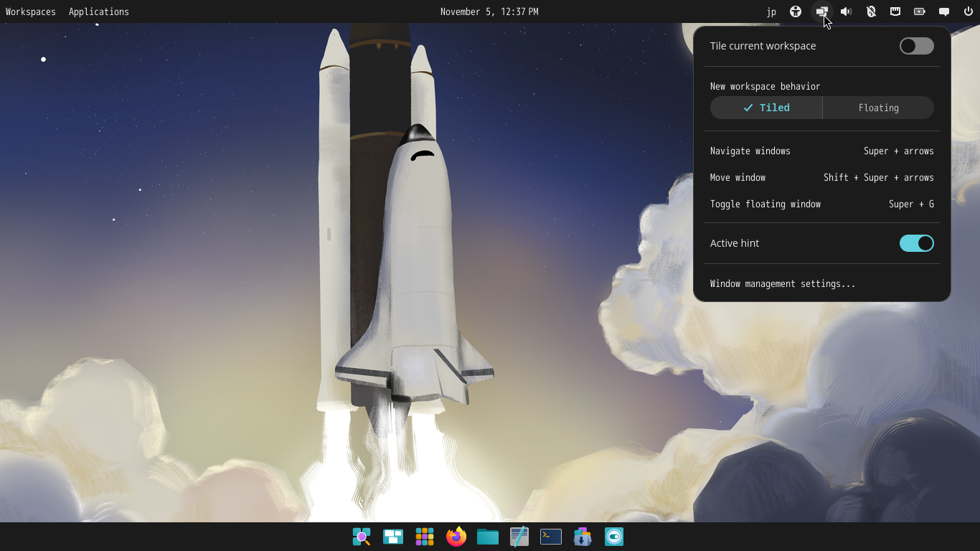980x551 pixels.
Task: Select Tiled new workspace behavior
Action: [x=766, y=108]
